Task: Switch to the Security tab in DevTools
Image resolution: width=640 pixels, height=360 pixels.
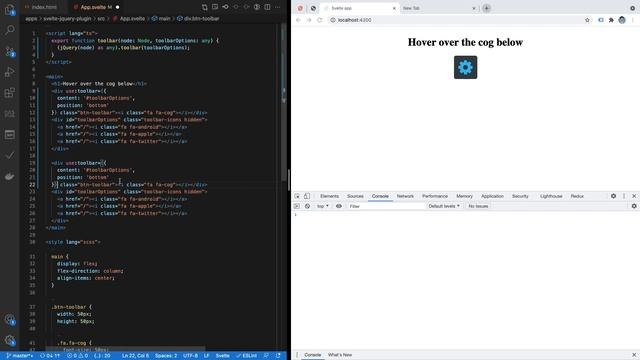Action: click(520, 196)
